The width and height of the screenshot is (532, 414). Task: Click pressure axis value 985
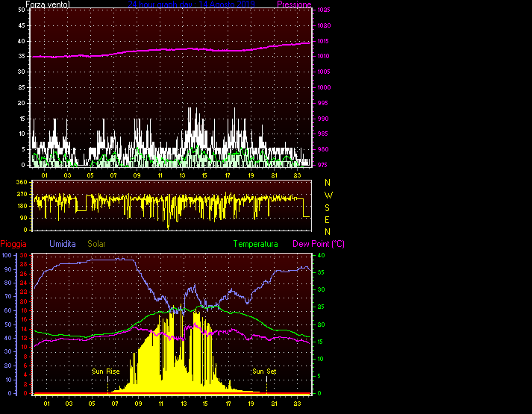click(322, 134)
